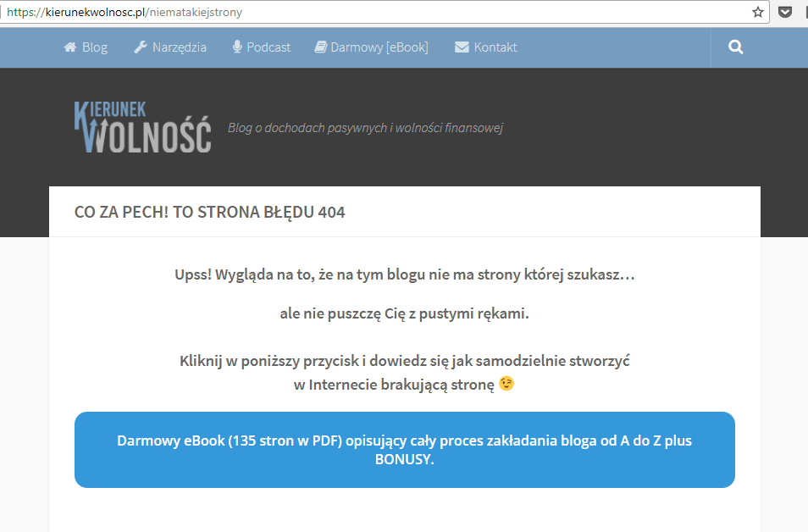Open search using the magnifier icon
This screenshot has width=808, height=532.
click(734, 47)
